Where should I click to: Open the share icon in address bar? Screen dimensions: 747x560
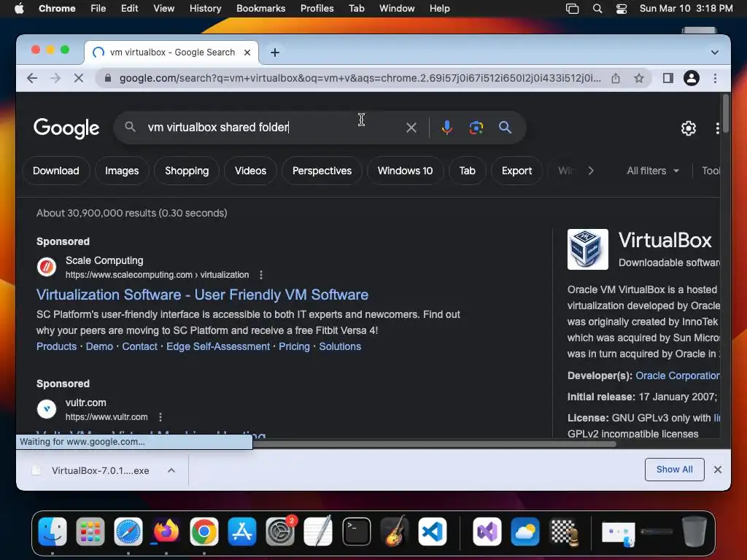click(616, 78)
